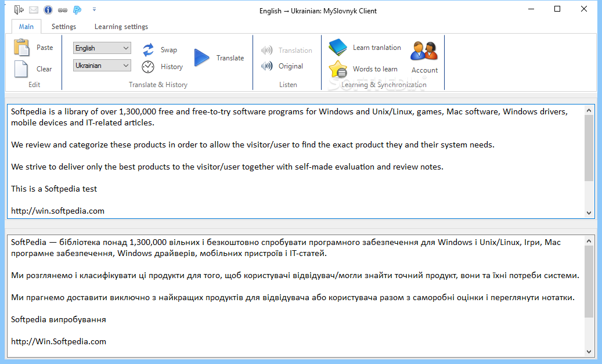Click the line 'This is a Softpedia test'

(54, 189)
